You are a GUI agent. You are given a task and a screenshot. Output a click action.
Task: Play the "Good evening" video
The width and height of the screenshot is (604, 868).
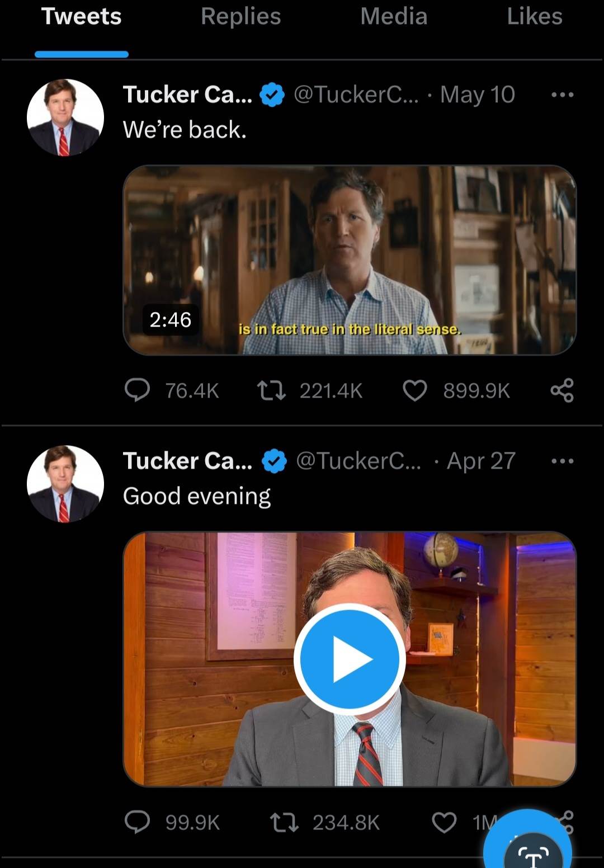(350, 659)
